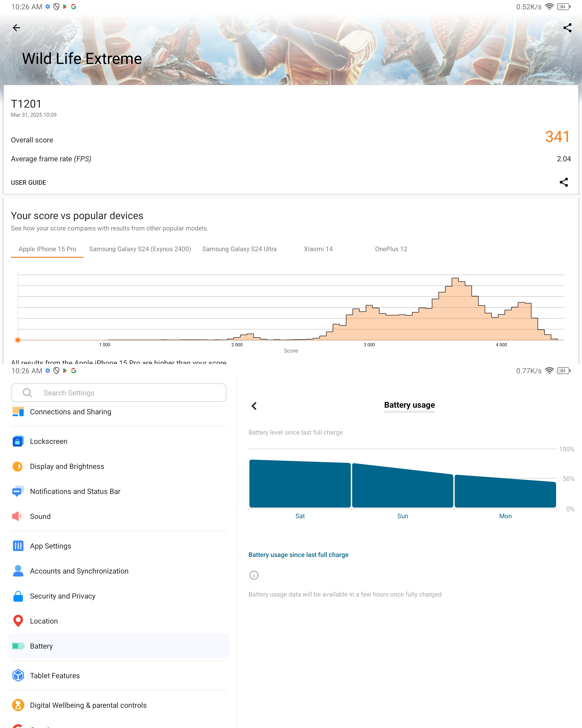Tap the share icon in the top banner
This screenshot has height=728, width=582.
(567, 28)
